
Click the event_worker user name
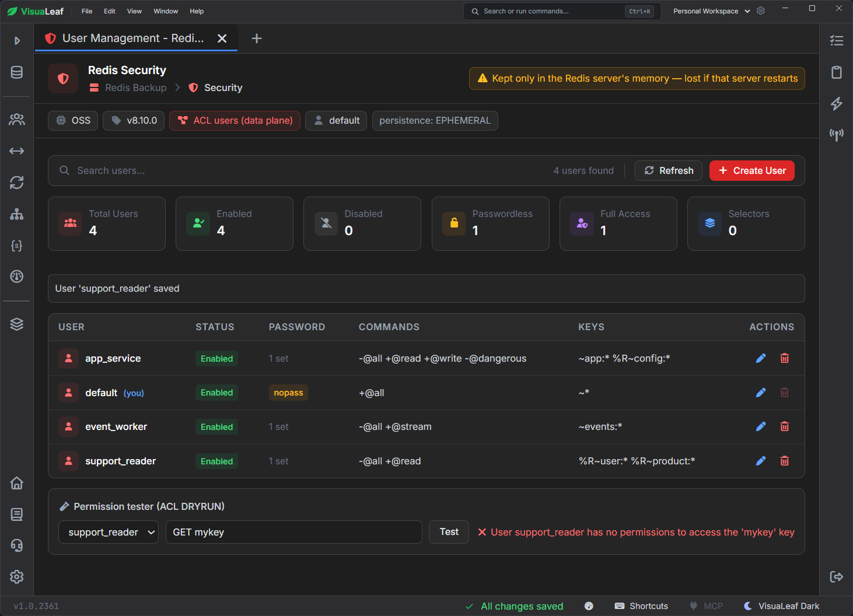coord(116,426)
